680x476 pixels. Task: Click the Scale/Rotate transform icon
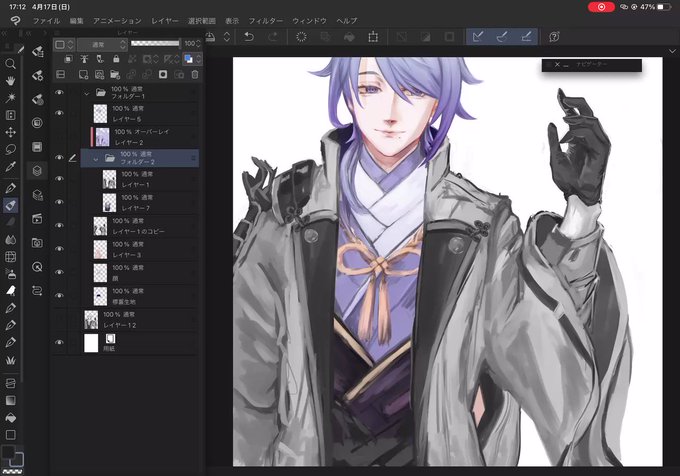point(373,37)
